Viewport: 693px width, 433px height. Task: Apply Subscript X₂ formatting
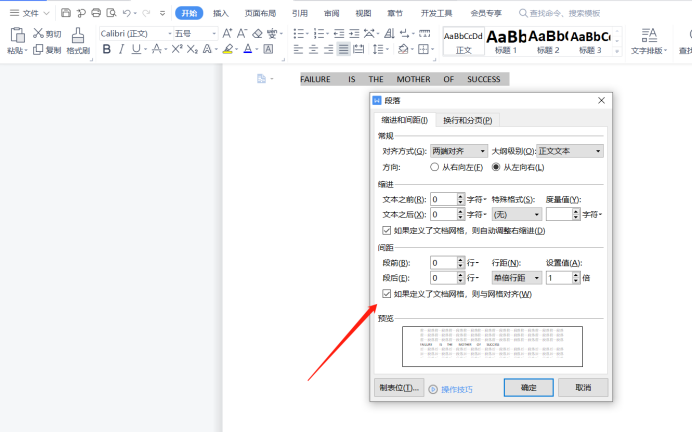point(192,49)
